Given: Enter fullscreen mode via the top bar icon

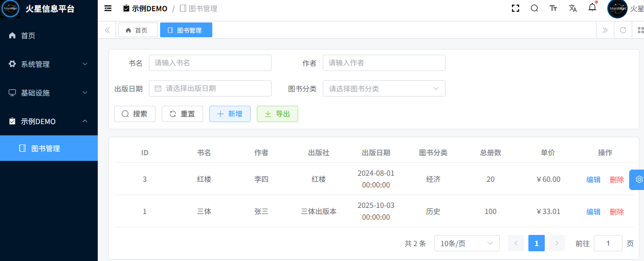Looking at the screenshot, I should (516, 8).
